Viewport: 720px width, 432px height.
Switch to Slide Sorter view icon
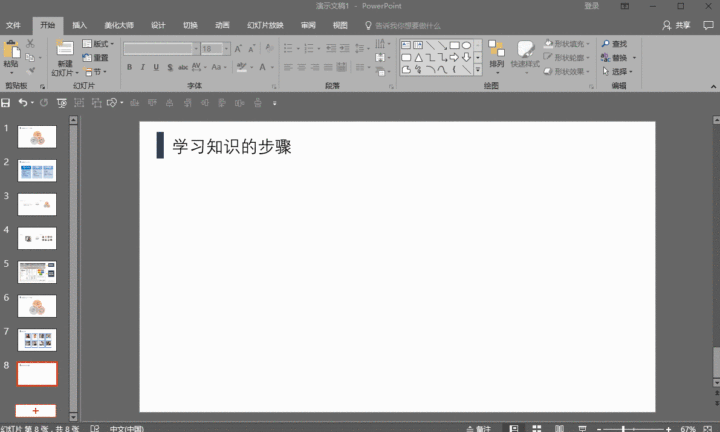pos(536,428)
